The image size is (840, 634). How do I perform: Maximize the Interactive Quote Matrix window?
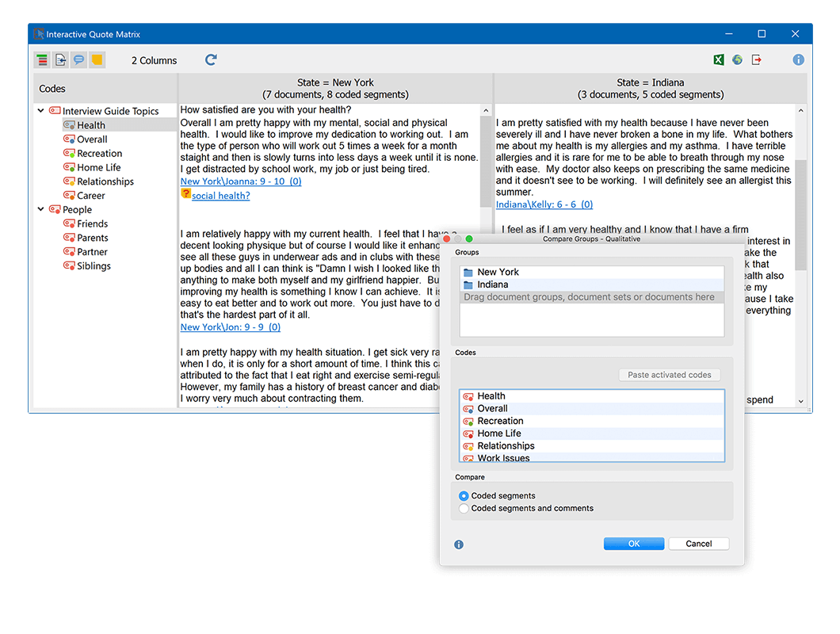point(762,34)
